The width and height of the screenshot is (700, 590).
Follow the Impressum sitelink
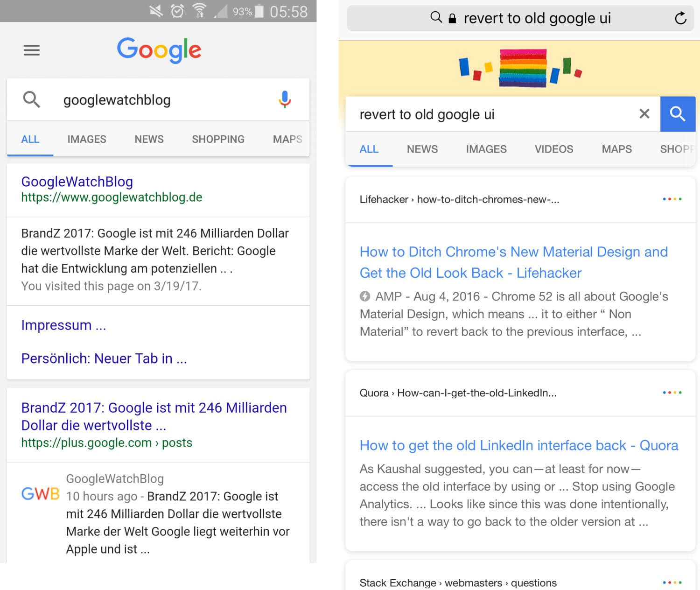pos(63,325)
